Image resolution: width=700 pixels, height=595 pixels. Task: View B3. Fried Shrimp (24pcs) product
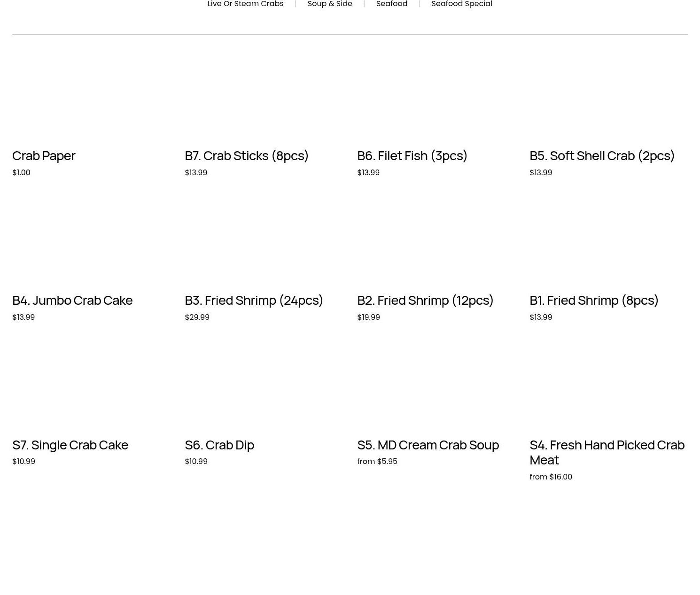pos(254,300)
